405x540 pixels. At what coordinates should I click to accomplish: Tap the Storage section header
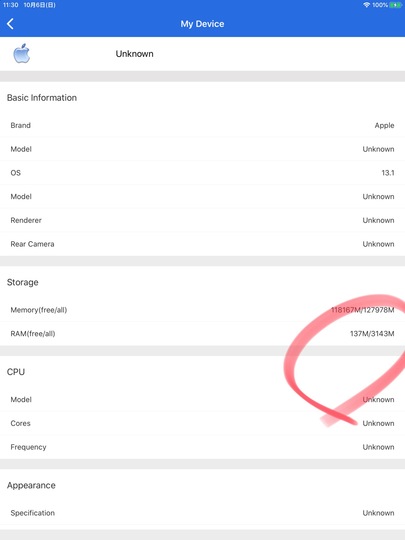coord(23,282)
